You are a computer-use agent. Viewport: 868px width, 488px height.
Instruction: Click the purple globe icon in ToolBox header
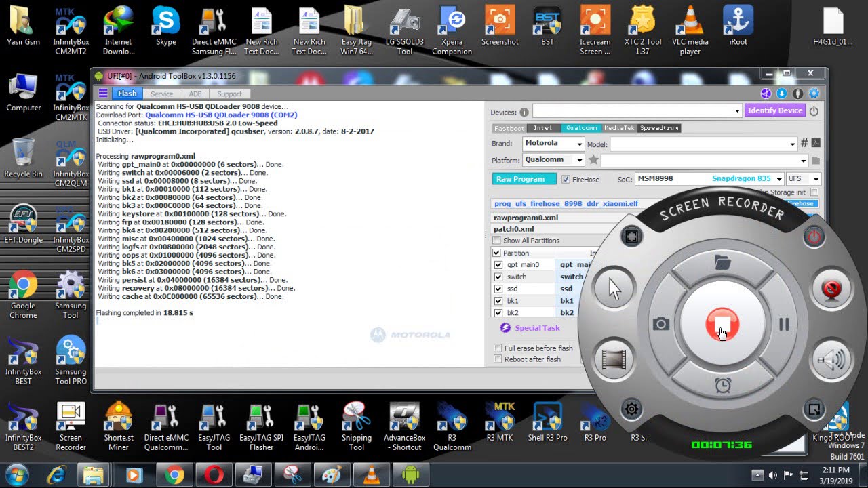click(x=766, y=94)
